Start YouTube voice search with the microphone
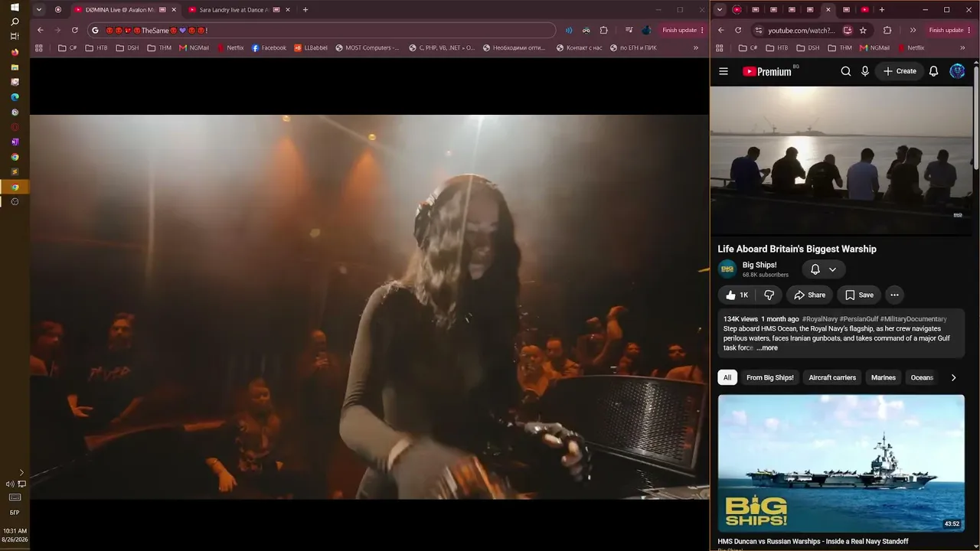980x551 pixels. point(865,71)
